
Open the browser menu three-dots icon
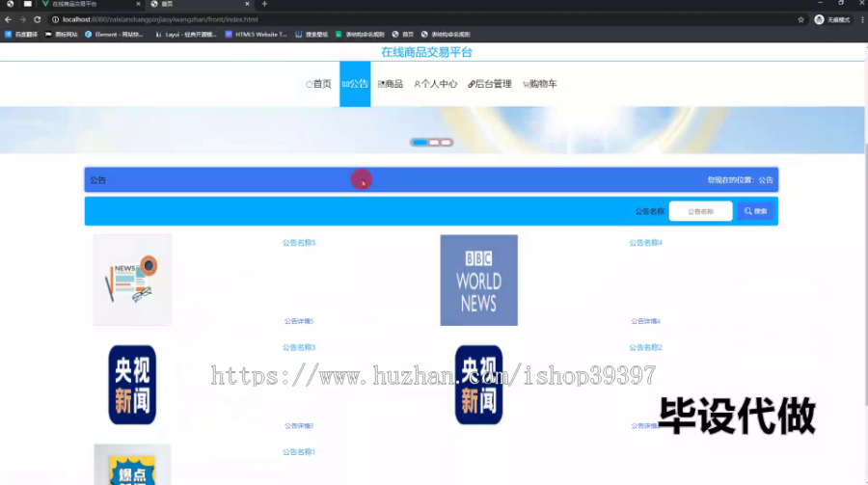[862, 19]
